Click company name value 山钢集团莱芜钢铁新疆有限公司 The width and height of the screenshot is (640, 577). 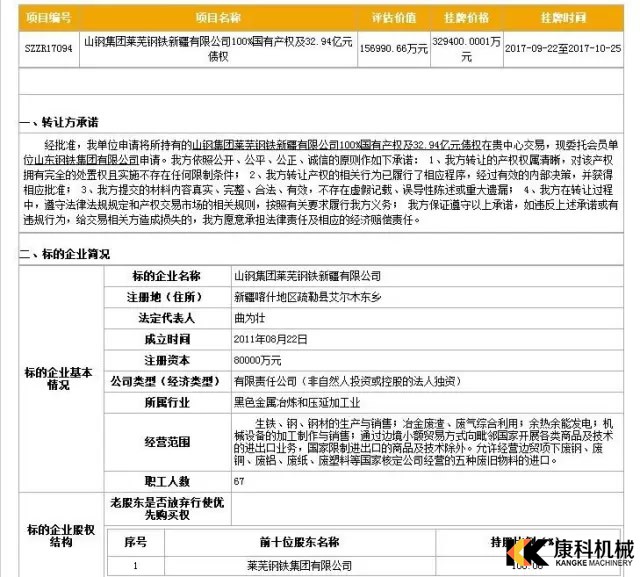pos(307,276)
